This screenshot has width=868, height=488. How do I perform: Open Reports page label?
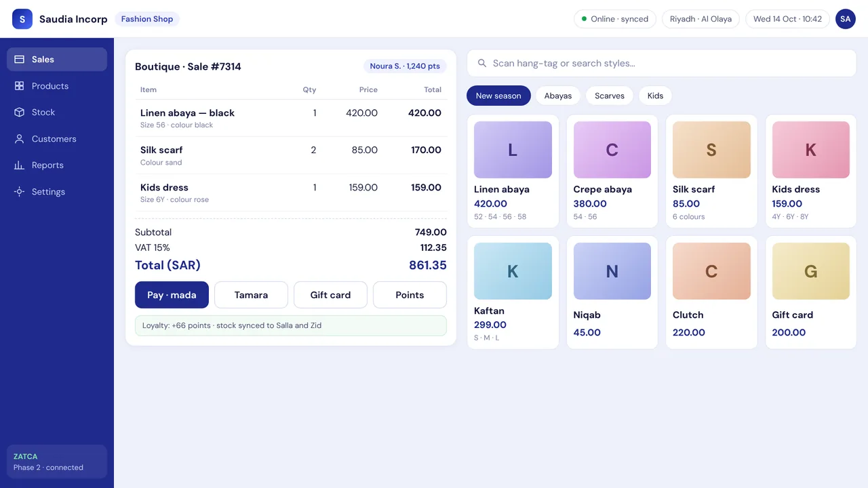point(47,165)
